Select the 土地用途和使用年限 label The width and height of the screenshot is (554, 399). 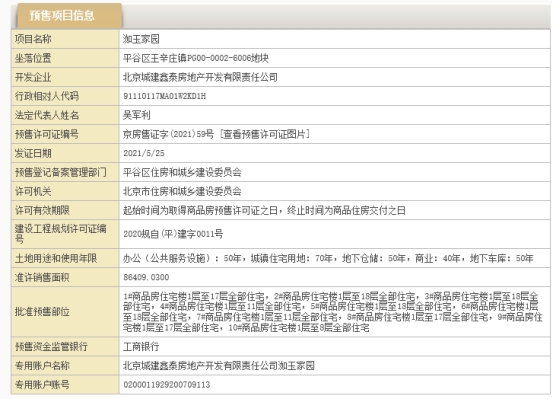tap(56, 258)
